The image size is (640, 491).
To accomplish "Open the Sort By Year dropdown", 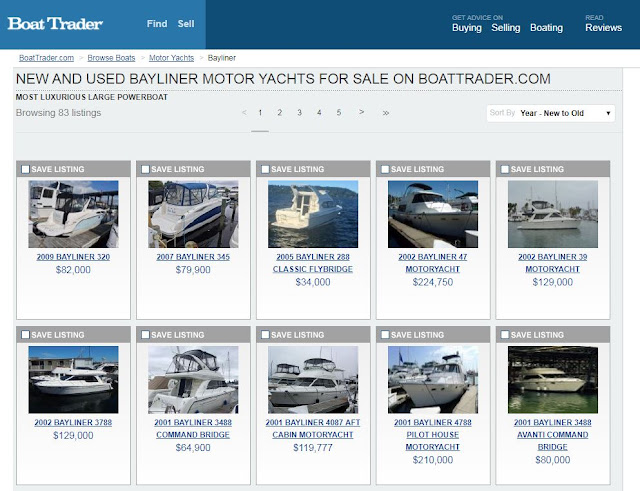I will tap(551, 113).
